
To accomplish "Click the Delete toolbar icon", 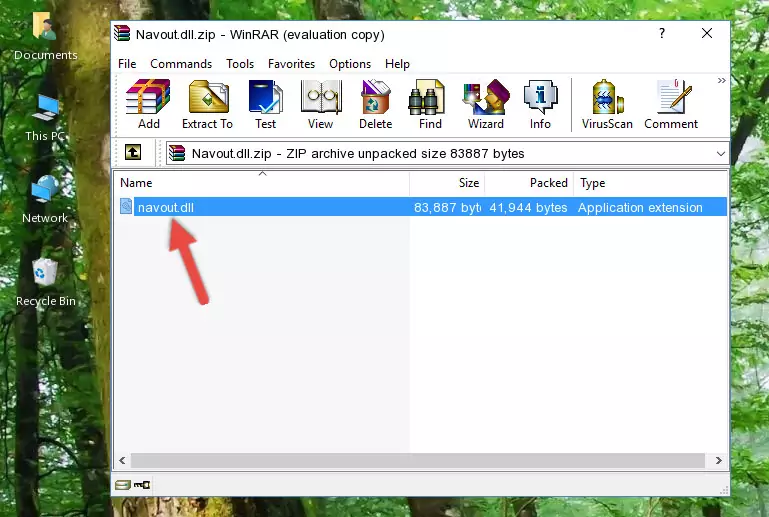I will tap(375, 104).
